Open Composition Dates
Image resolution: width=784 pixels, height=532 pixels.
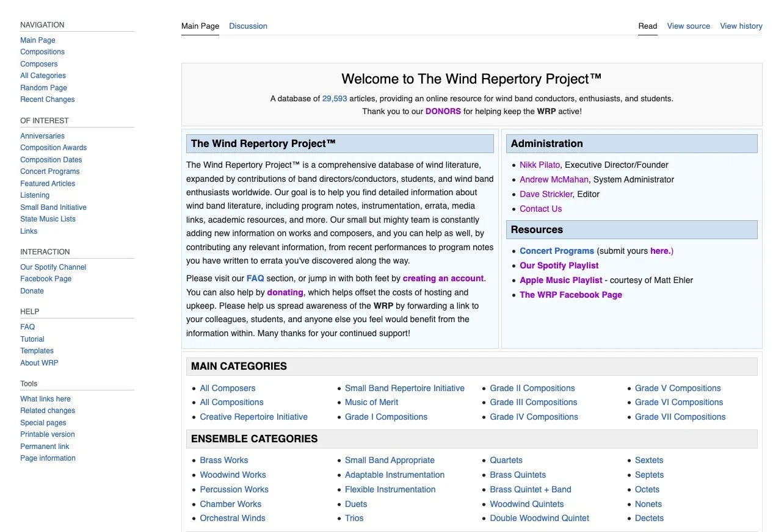(51, 160)
